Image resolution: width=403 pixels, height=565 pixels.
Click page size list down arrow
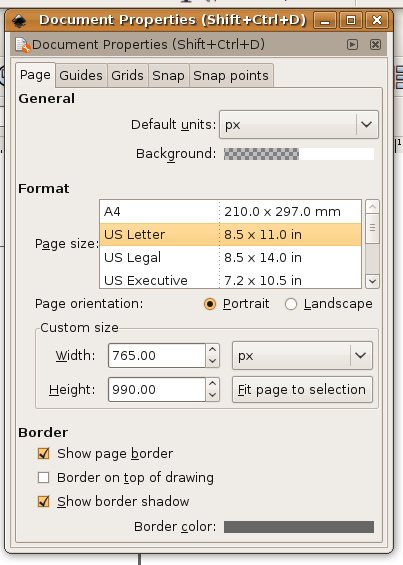(x=372, y=281)
